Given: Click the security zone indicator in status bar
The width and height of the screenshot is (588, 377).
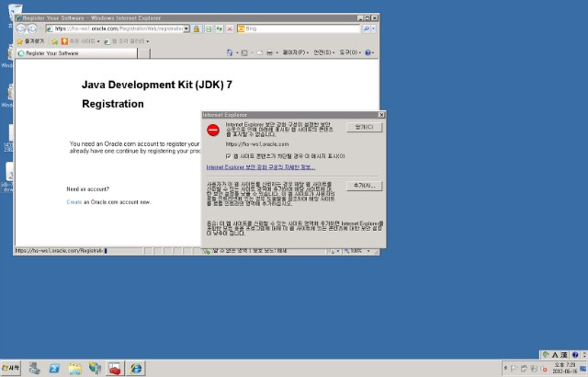Looking at the screenshot, I should coord(245,251).
